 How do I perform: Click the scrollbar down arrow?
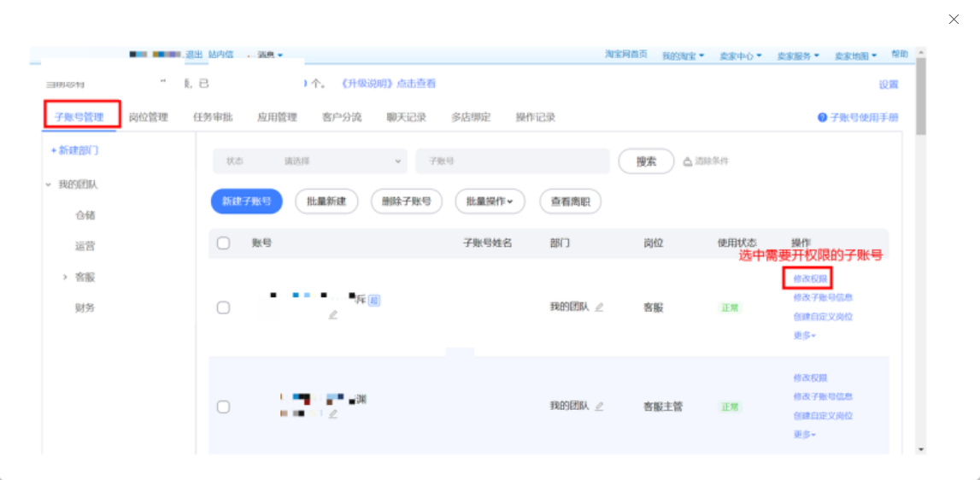click(921, 449)
